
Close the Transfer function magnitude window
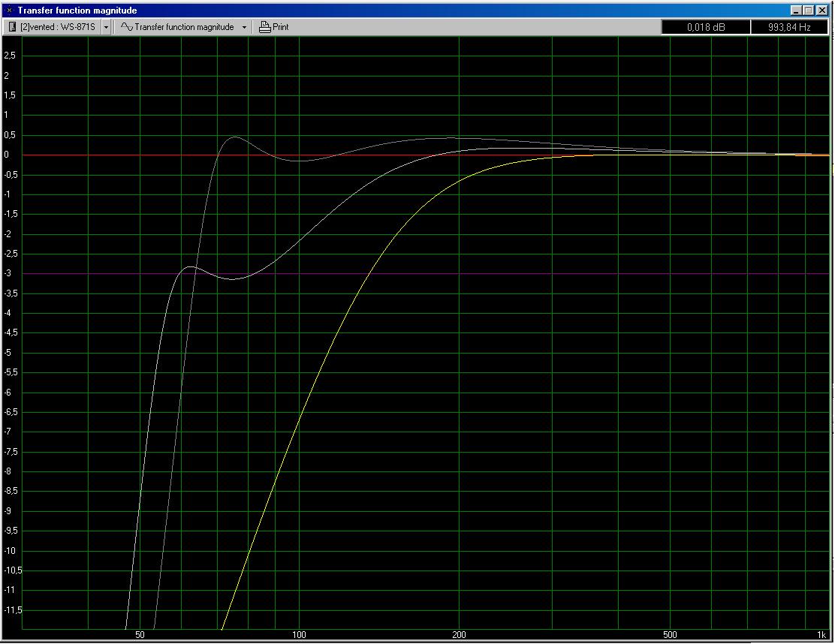click(x=822, y=11)
